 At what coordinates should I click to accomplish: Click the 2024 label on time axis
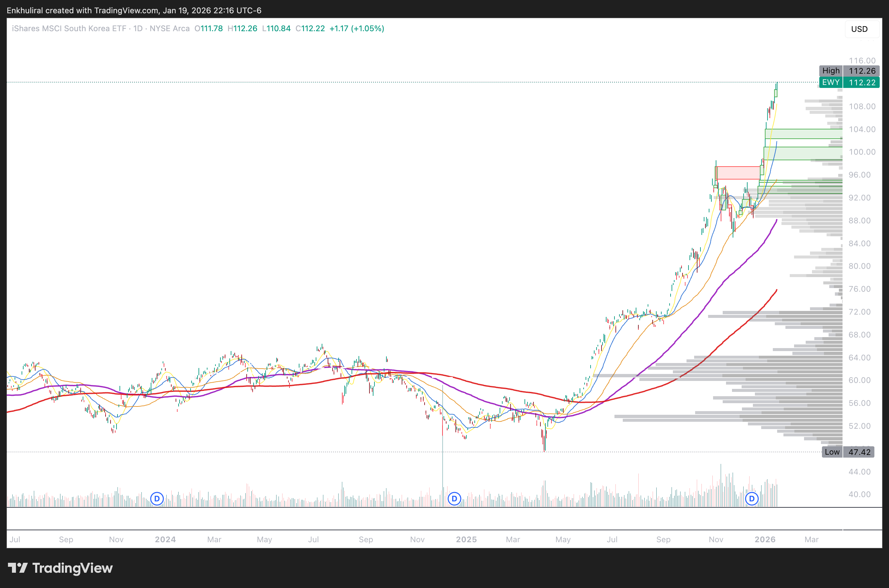click(165, 539)
